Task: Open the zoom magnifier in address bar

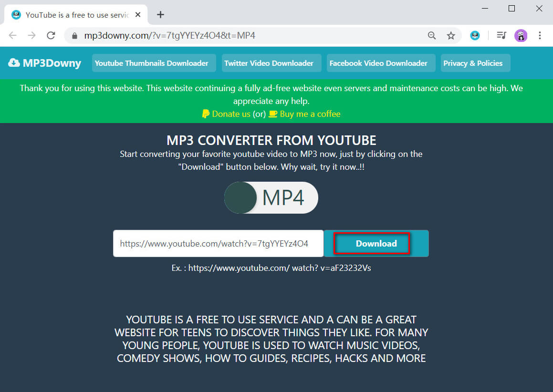Action: pos(432,35)
